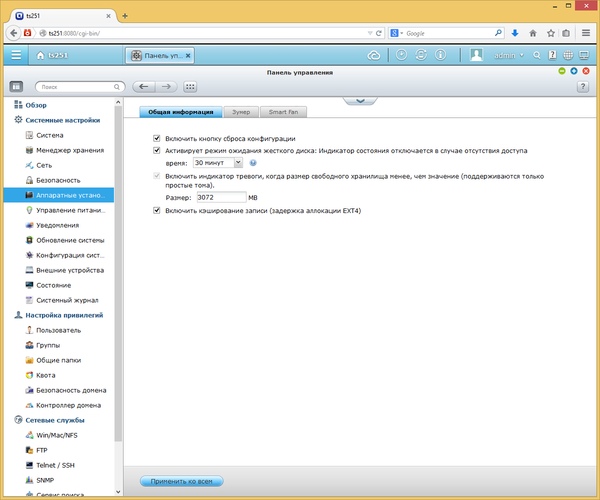Image resolution: width=600 pixels, height=500 pixels.
Task: Toggle free storage alarm indicator checkbox
Action: pyautogui.click(x=157, y=176)
